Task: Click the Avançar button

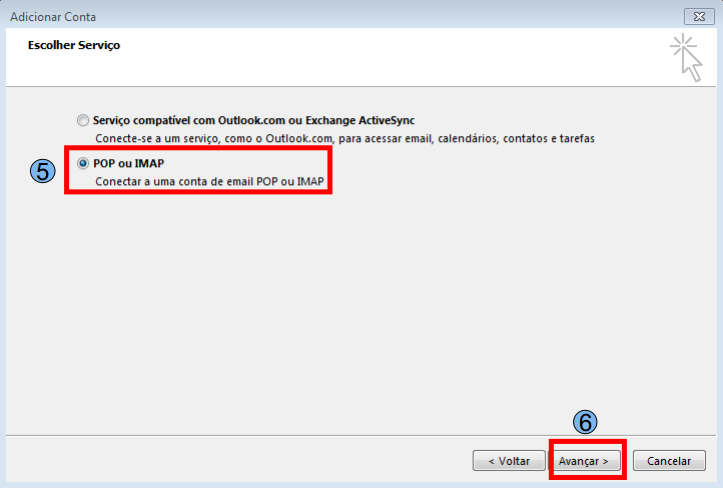Action: tap(585, 461)
